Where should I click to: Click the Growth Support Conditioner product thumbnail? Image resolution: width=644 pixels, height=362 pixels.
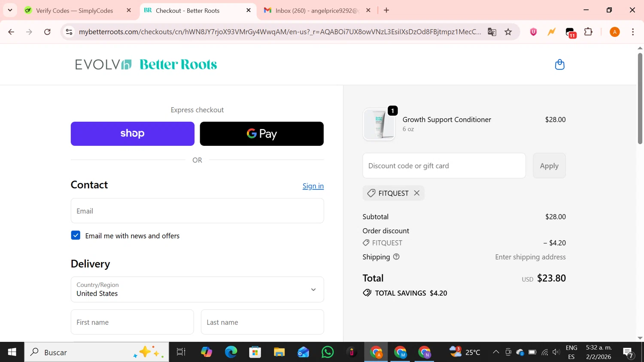coord(379,124)
